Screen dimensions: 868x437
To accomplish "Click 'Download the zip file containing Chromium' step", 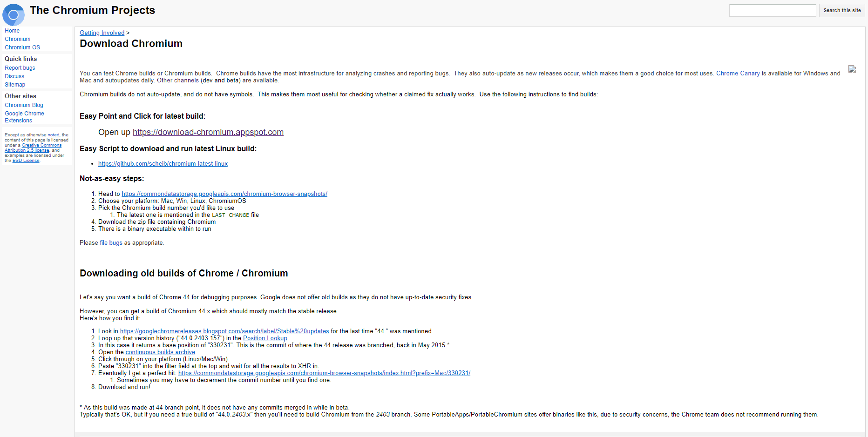I will [157, 222].
